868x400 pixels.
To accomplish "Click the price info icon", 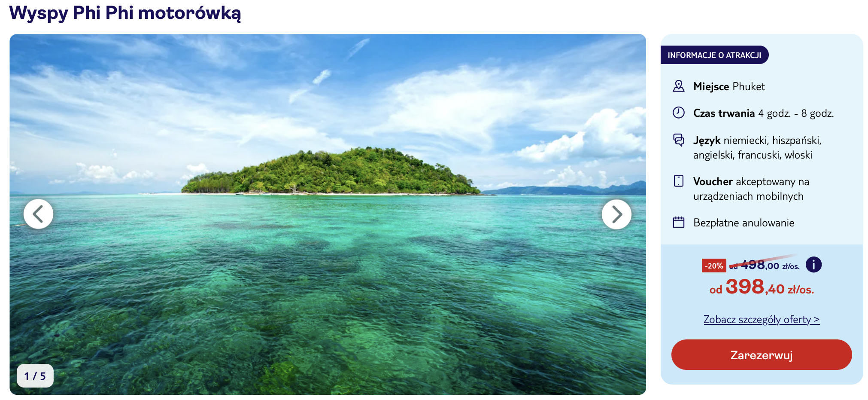I will [813, 265].
